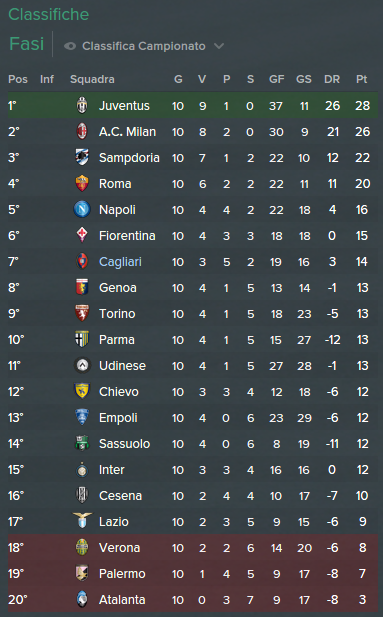Click the A.C. Milan club crest
Image resolution: width=383 pixels, height=617 pixels.
[82, 131]
